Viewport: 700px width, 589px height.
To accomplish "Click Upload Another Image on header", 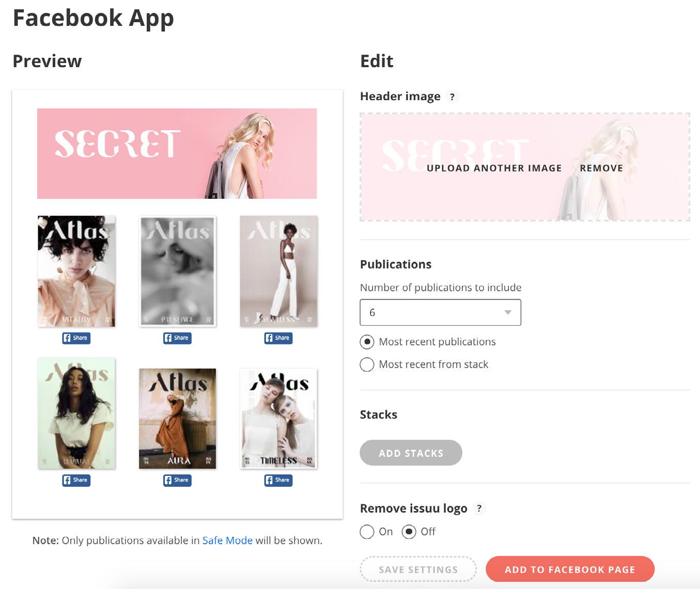I will (494, 168).
